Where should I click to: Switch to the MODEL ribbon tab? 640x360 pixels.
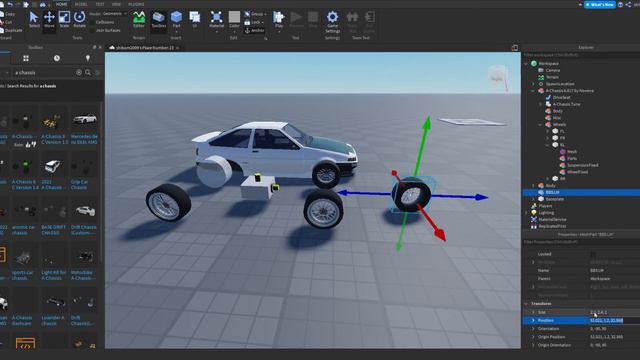pyautogui.click(x=81, y=4)
